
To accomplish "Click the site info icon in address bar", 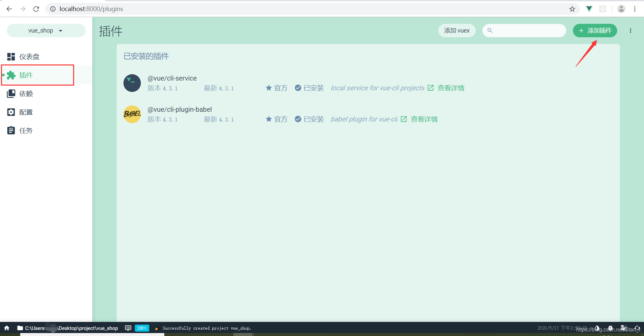I will point(53,9).
